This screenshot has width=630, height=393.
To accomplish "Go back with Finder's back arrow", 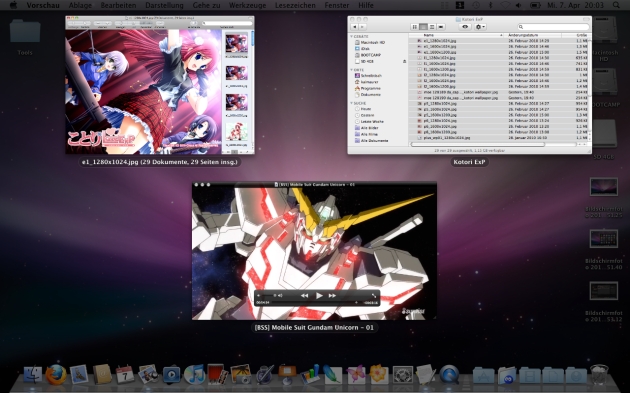I will pos(354,27).
